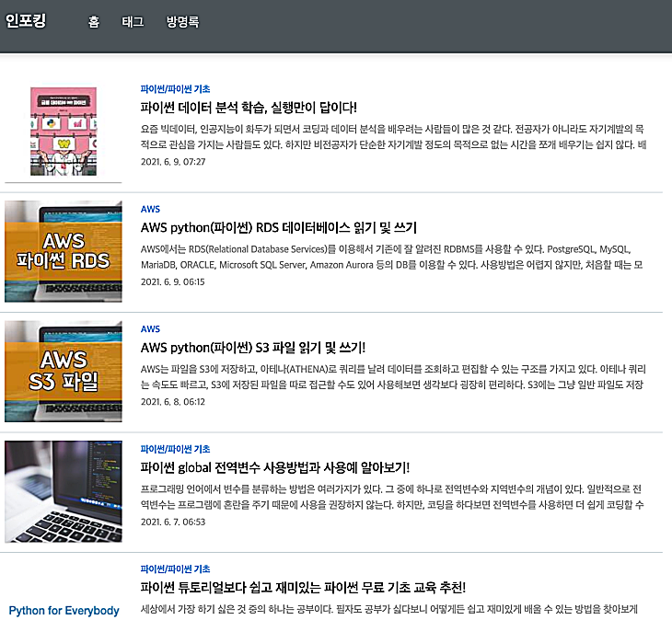Open post 파이썬 튜토리얼보다 쉽고 재미있는 파이썬 무료 기초 교육 추천!
The width and height of the screenshot is (672, 620).
click(303, 587)
